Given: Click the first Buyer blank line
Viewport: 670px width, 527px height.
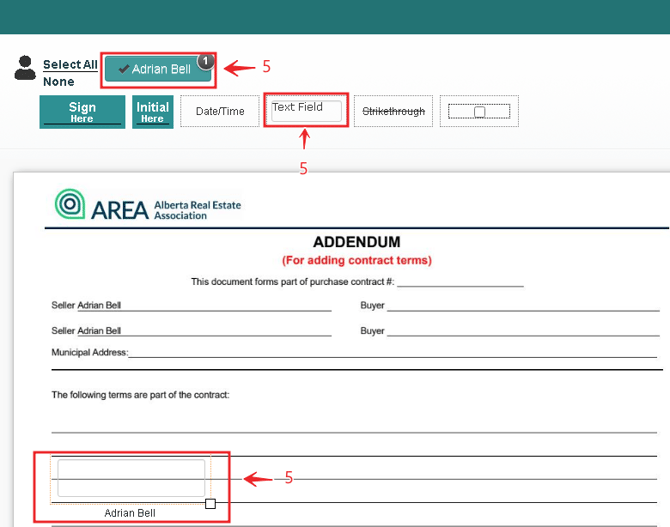Looking at the screenshot, I should click(x=520, y=305).
